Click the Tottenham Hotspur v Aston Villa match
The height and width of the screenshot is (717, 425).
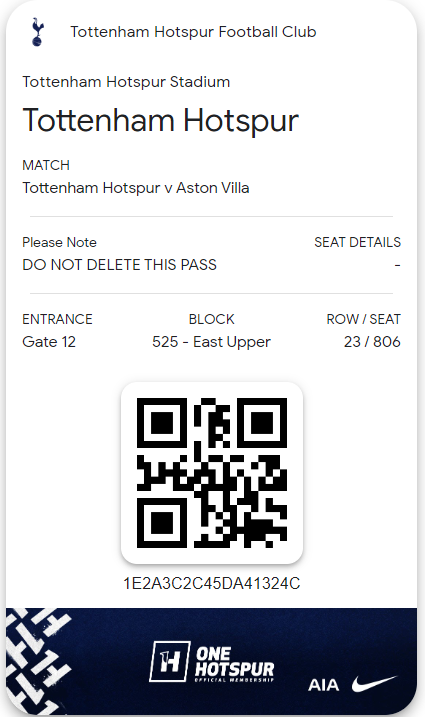point(136,188)
